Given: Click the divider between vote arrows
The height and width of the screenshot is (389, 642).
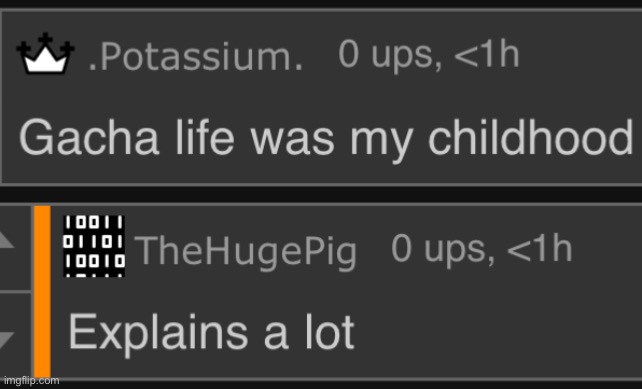Looking at the screenshot, I should click(x=16, y=292).
